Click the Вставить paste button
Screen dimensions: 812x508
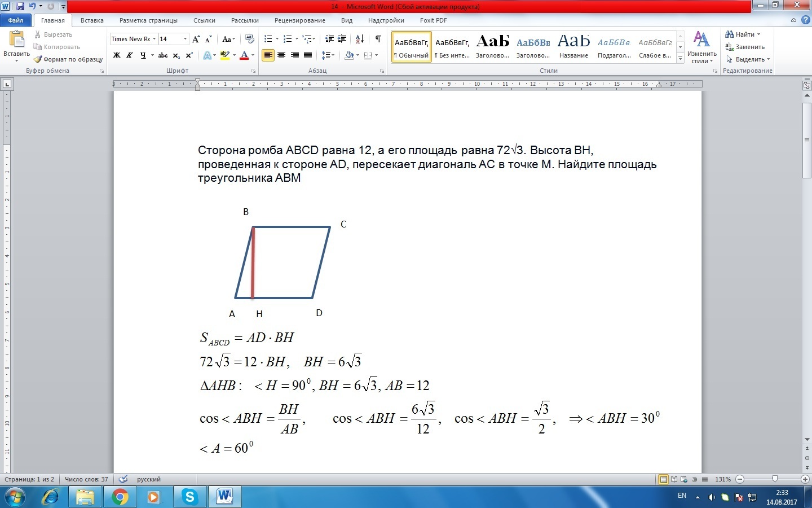click(x=16, y=45)
